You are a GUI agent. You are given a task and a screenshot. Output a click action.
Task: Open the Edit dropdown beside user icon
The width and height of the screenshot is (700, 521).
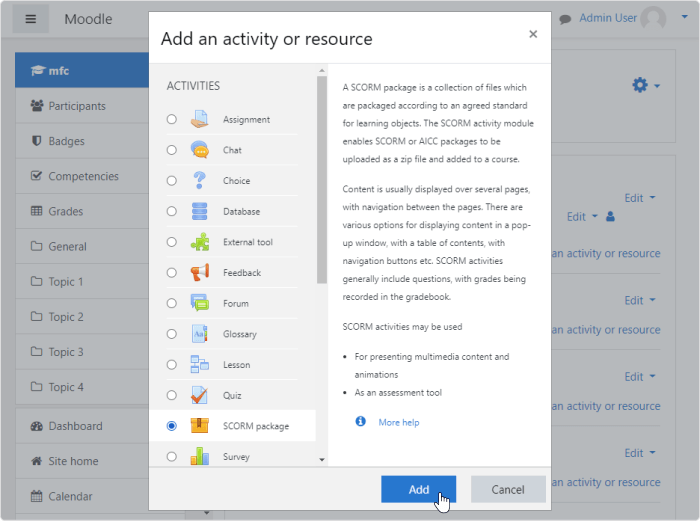point(582,217)
